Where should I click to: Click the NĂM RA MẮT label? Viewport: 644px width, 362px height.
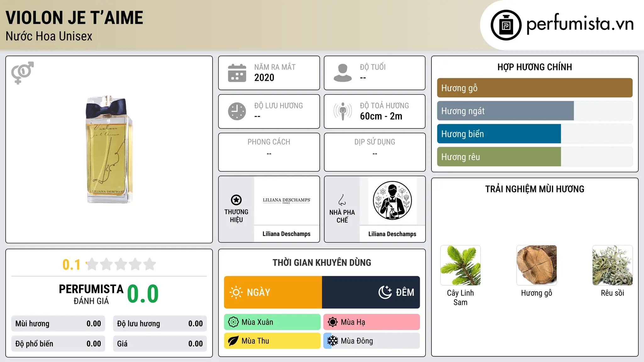[x=275, y=67]
